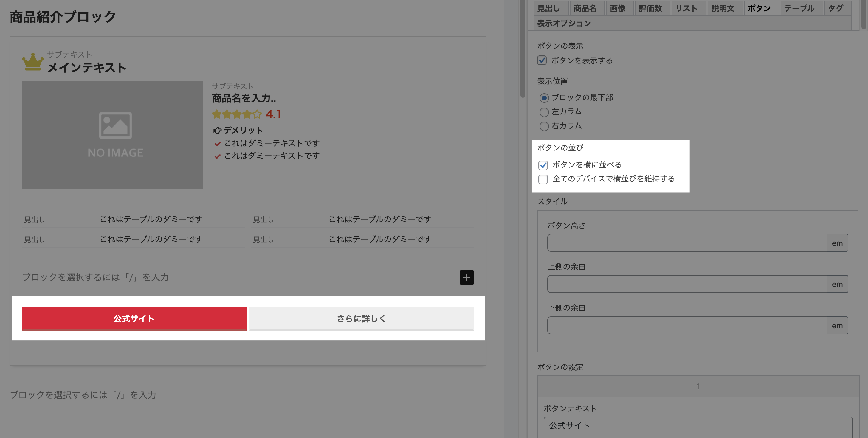Click the 上側の余白 input field
The image size is (868, 438).
(x=687, y=284)
